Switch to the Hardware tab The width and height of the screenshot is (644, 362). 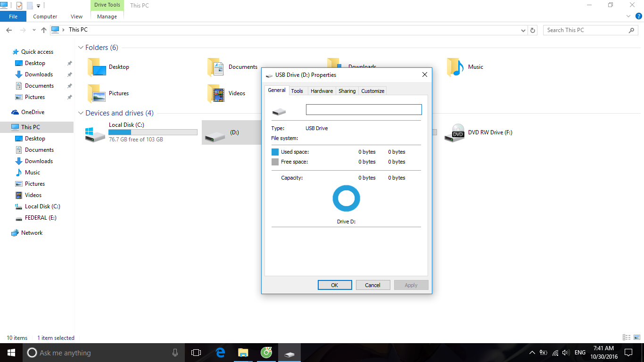pos(322,91)
